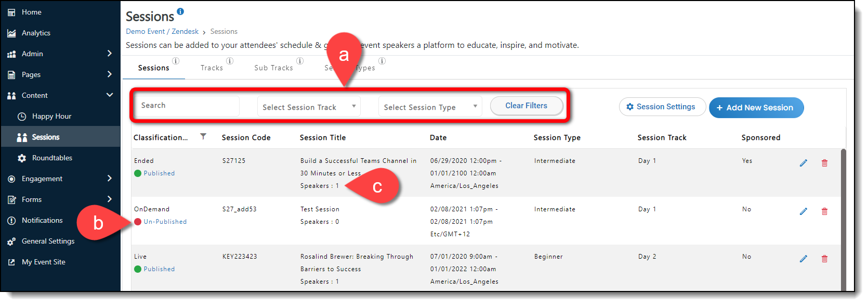Click the info icon above Sub Tracks tab
The width and height of the screenshot is (868, 305).
(x=300, y=61)
